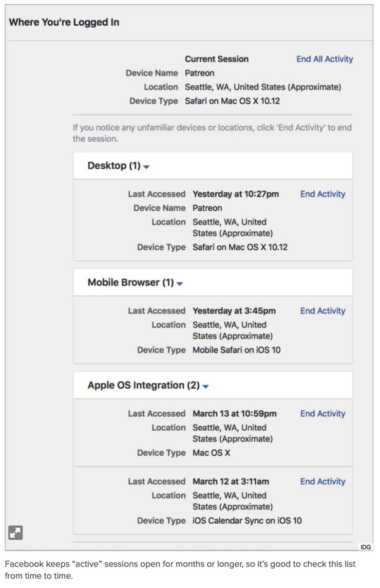Click the "Yesterday at 3:45pm" timestamp
380x588 pixels.
234,311
